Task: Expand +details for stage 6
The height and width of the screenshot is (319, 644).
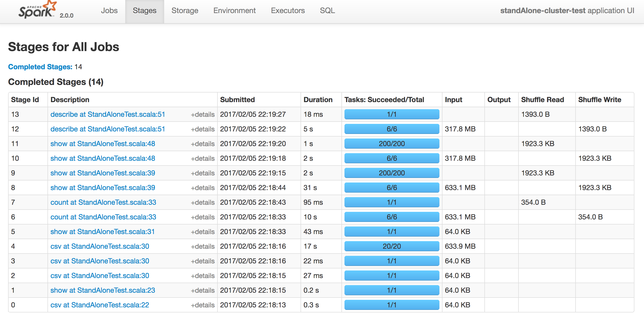Action: click(203, 217)
